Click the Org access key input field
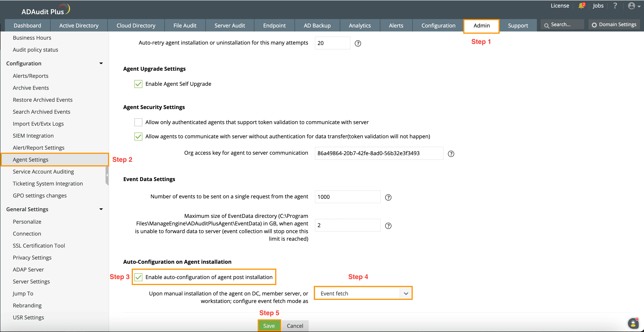644x332 pixels. point(379,153)
